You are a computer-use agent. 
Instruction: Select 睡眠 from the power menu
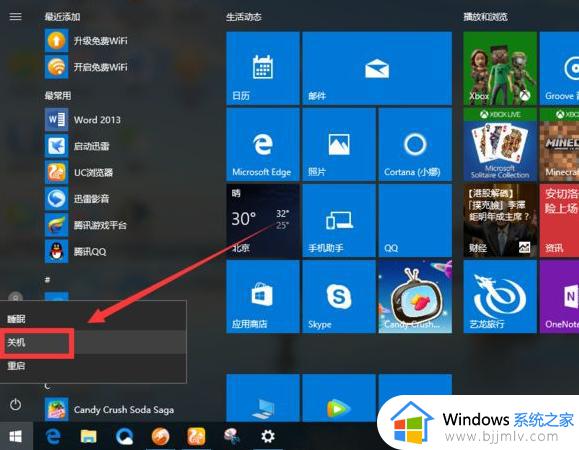click(93, 319)
